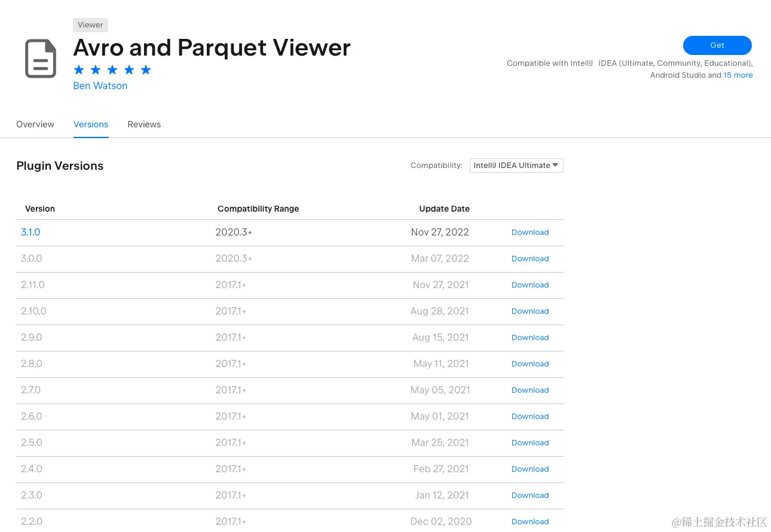Click the Avro and Parquet Viewer title

[x=212, y=48]
